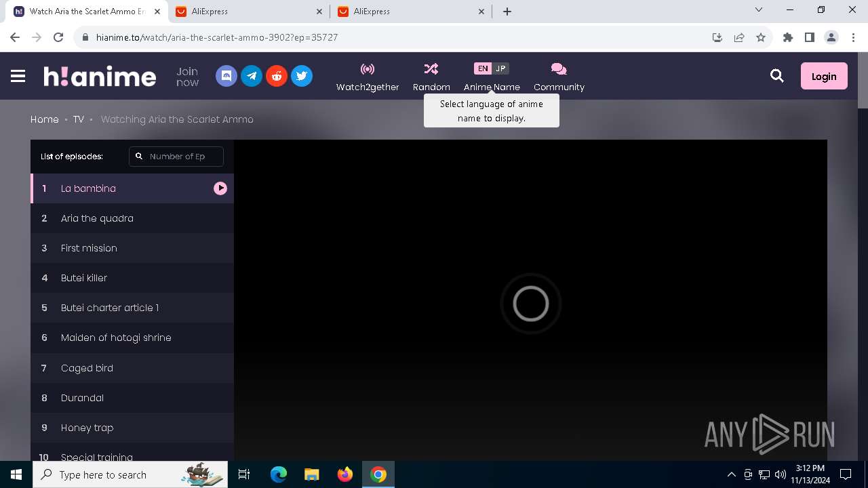Go back to the previous page
The image size is (868, 488).
(15, 37)
